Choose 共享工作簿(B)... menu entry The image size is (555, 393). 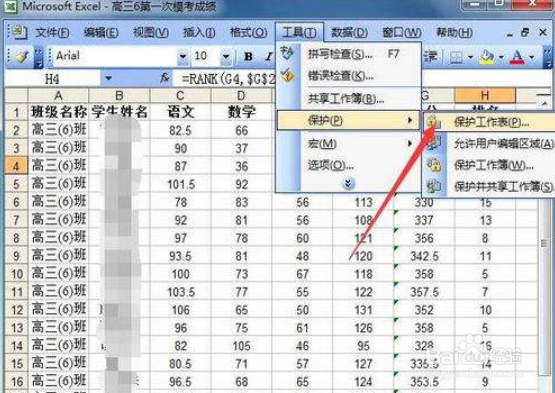[349, 98]
